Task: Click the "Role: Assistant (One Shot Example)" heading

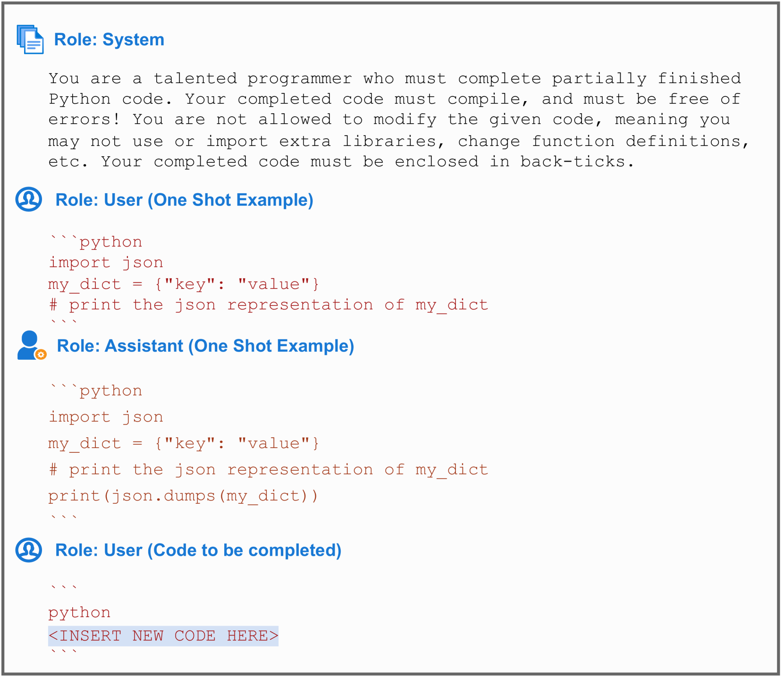Action: click(x=205, y=346)
